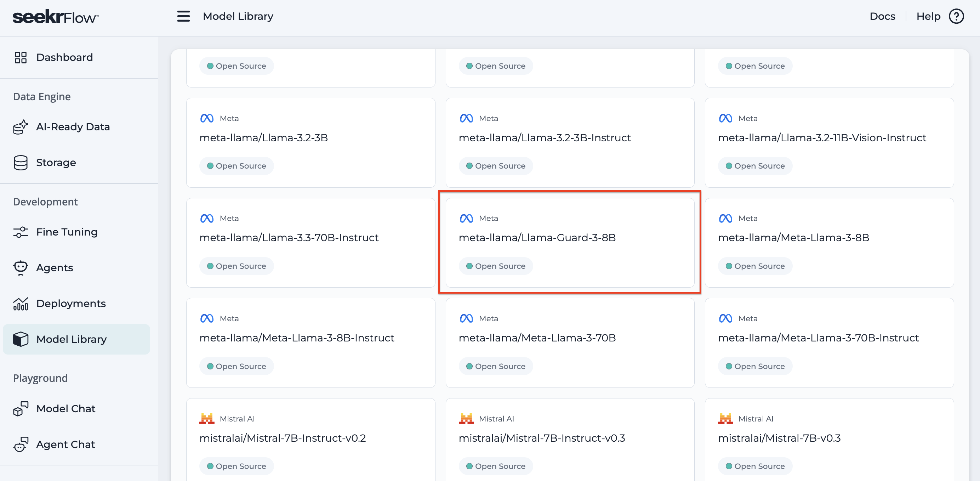980x481 pixels.
Task: Open mistralai/Mistral-7B-Instruct-v0.3 model
Action: pyautogui.click(x=570, y=440)
